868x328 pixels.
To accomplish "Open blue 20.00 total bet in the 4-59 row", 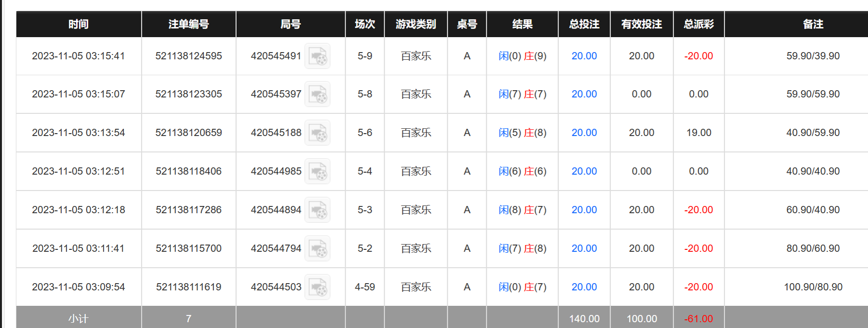I will 584,287.
